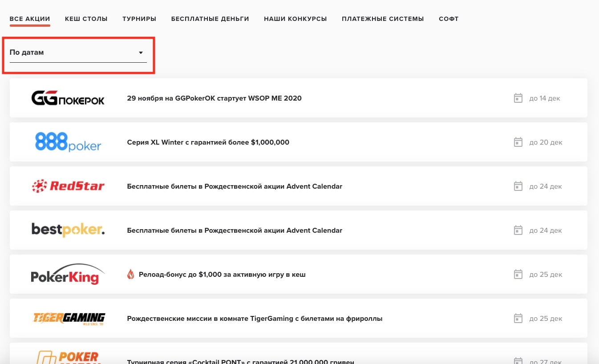Click calendar icon next to до 14 дек
599x364 pixels.
point(518,98)
